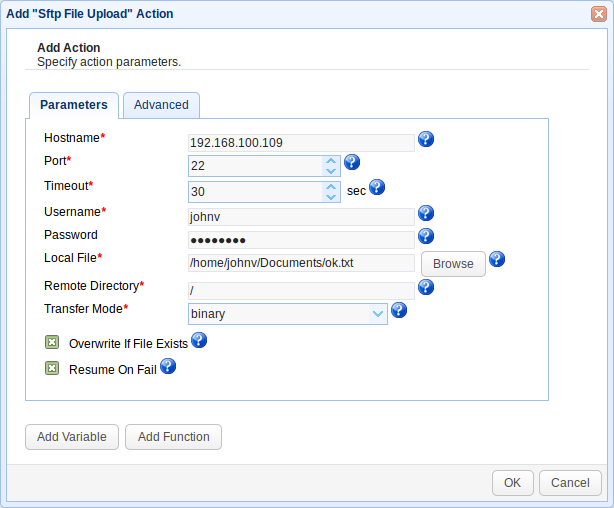Viewport: 614px width, 508px height.
Task: Select the Parameters tab
Action: (74, 105)
